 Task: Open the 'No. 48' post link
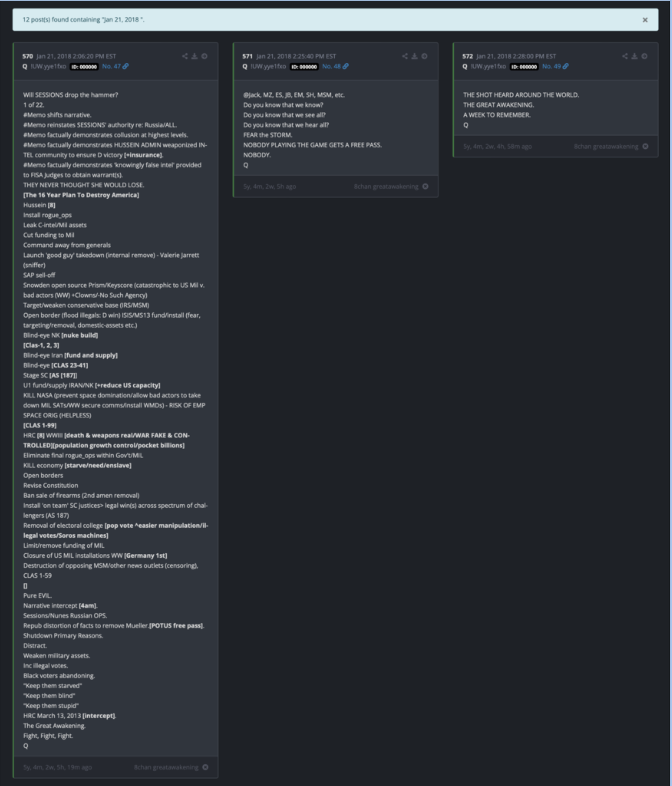[331, 66]
